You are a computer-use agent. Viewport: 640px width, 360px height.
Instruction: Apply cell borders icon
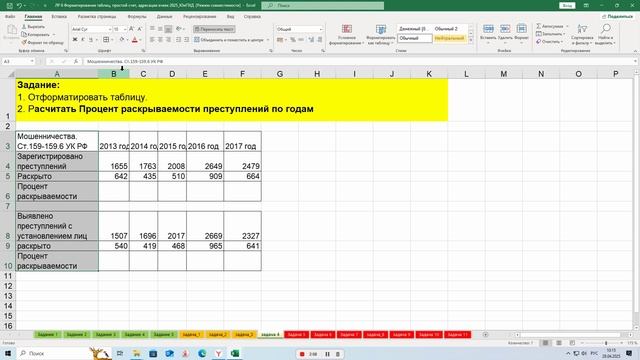(106, 40)
